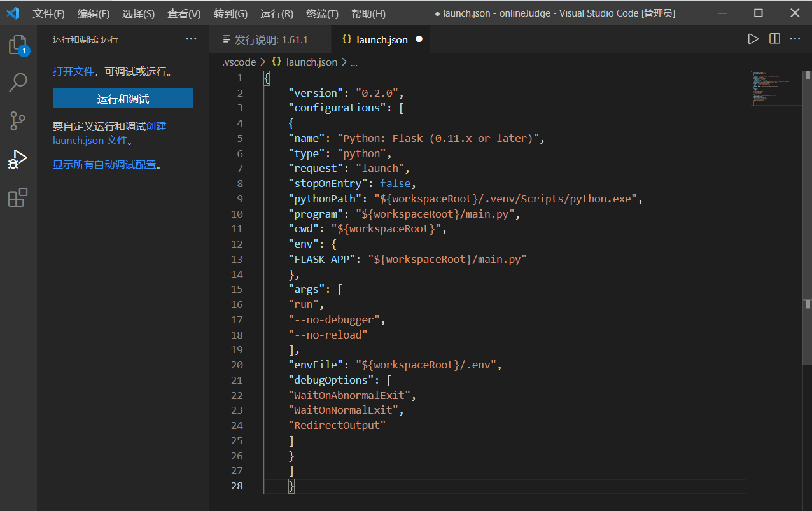Click the run icon in editor toolbar
The height and width of the screenshot is (511, 812).
[753, 39]
